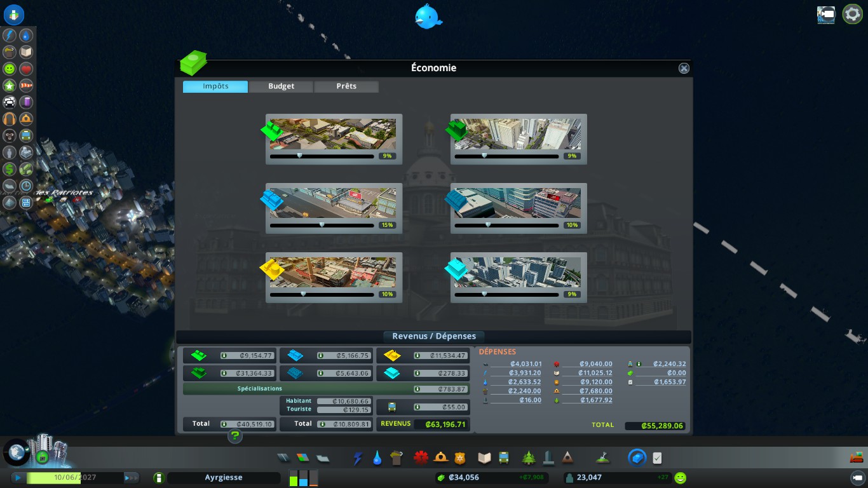Viewport: 868px width, 488px height.
Task: Select the Parks tree icon in toolbar
Action: 528,457
